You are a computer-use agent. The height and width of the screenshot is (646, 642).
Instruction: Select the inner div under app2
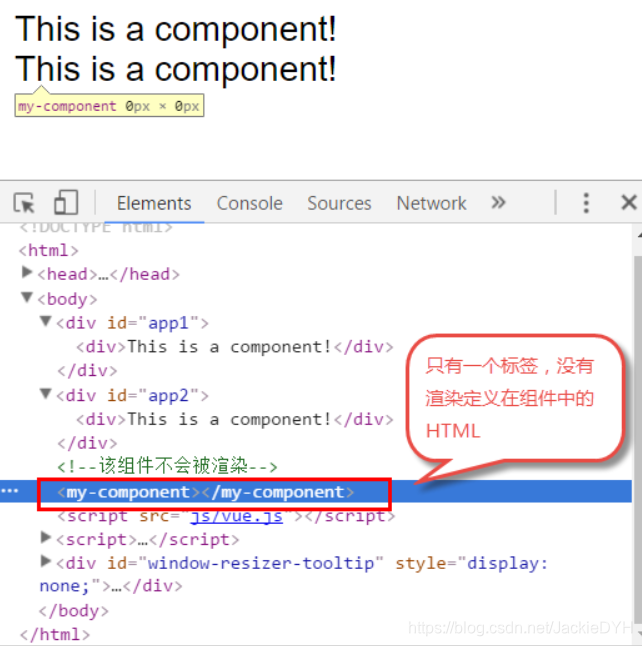[x=234, y=419]
